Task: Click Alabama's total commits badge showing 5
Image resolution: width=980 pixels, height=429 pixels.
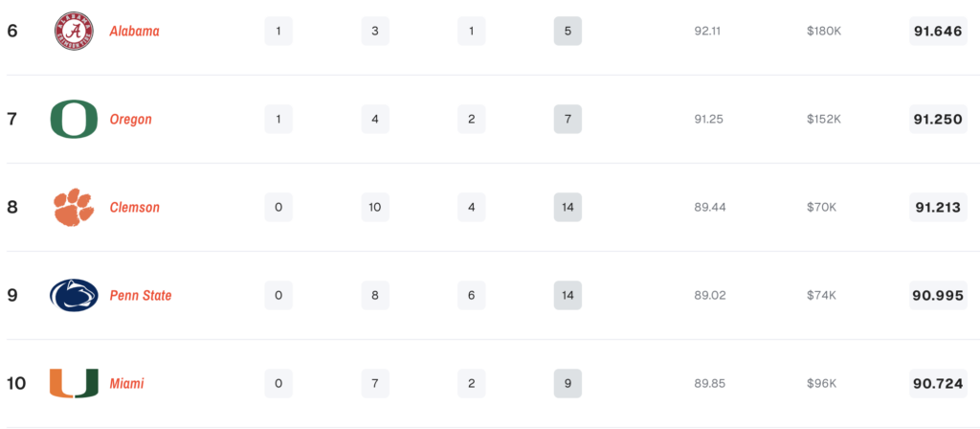Action: point(568,32)
